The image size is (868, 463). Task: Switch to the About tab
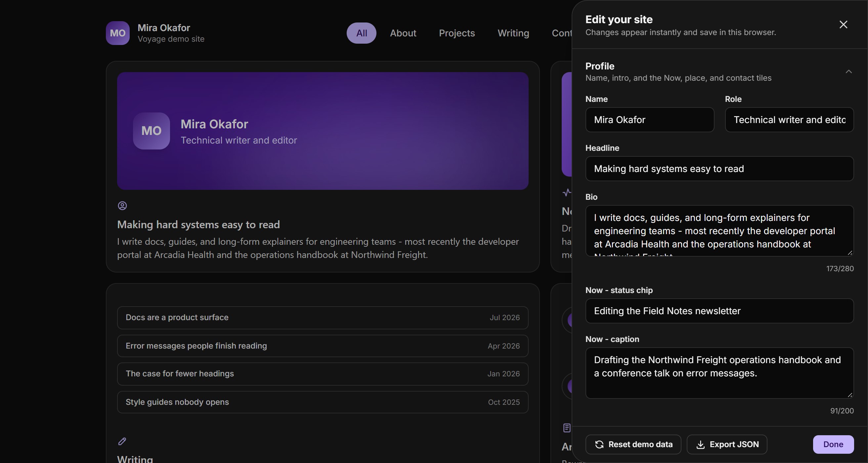tap(403, 33)
